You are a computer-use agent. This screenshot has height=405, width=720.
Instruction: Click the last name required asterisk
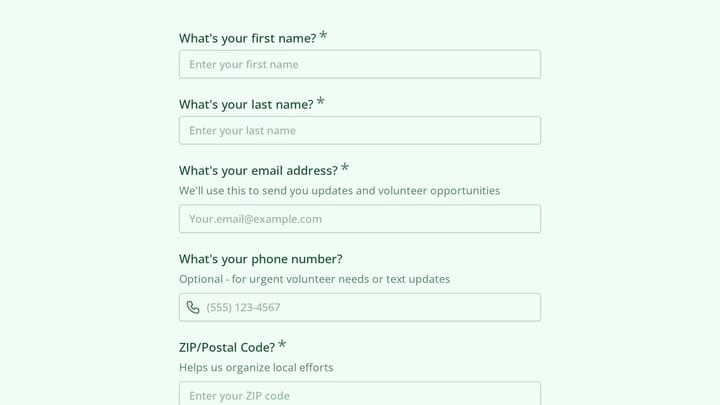coord(321,101)
